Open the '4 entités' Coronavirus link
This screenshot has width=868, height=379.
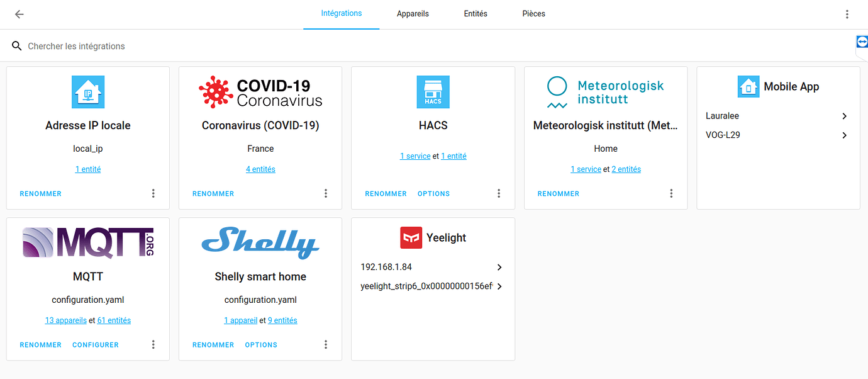tap(260, 169)
